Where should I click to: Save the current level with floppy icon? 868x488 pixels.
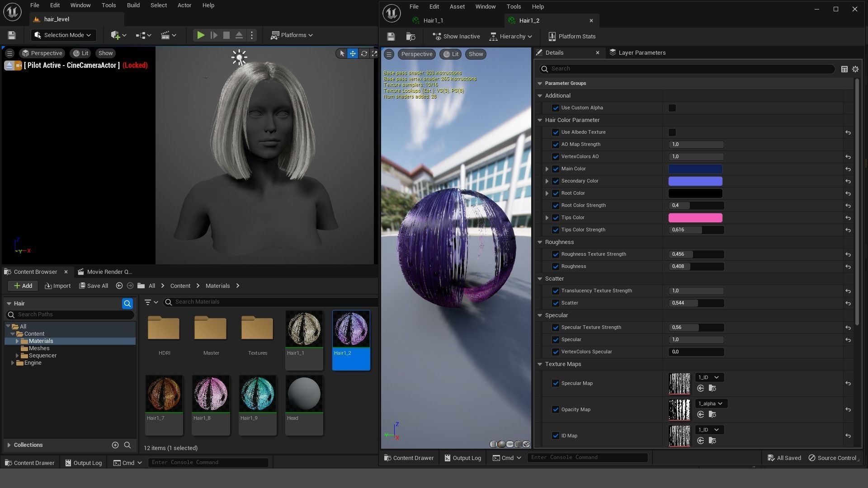[12, 35]
